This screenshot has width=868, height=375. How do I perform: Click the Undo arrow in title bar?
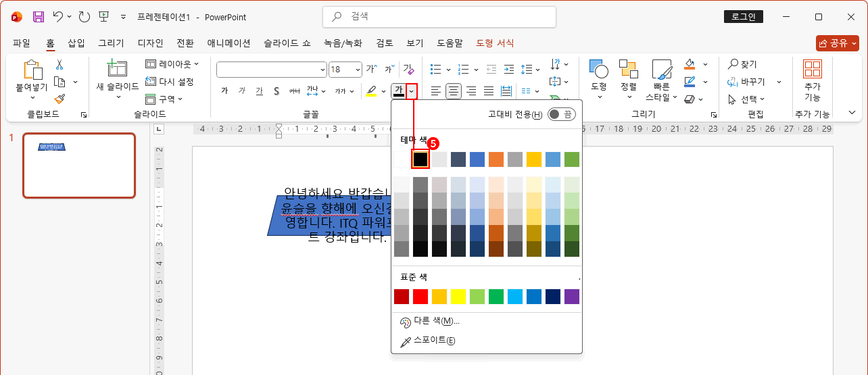59,17
